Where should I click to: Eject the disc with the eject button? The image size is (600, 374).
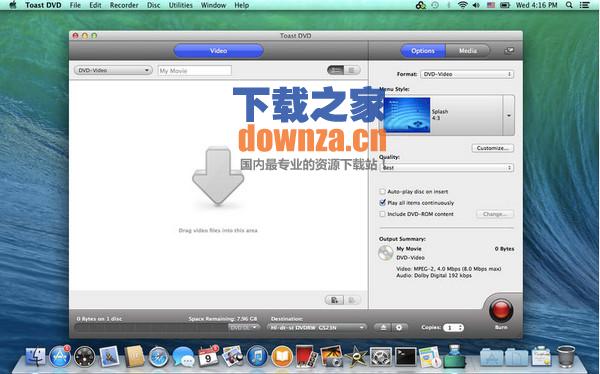(383, 328)
